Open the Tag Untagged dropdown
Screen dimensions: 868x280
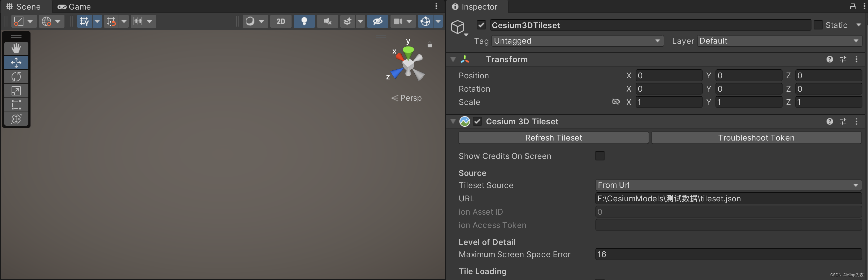(578, 41)
